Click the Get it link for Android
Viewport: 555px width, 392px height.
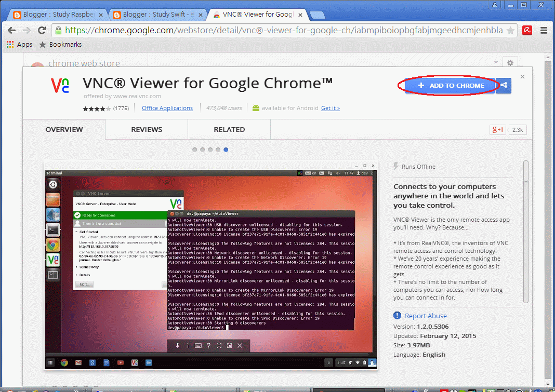pos(330,109)
